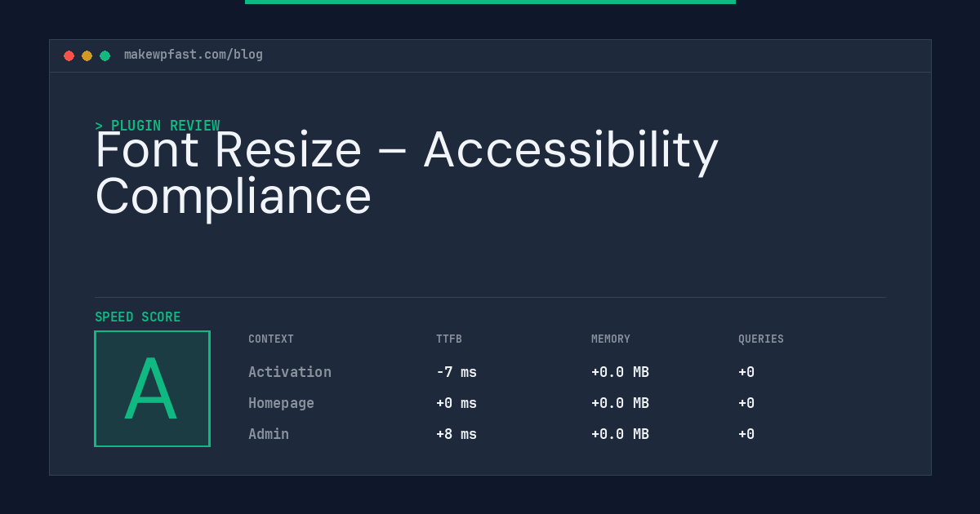
Task: Click the MEMORY column header
Action: pyautogui.click(x=611, y=339)
